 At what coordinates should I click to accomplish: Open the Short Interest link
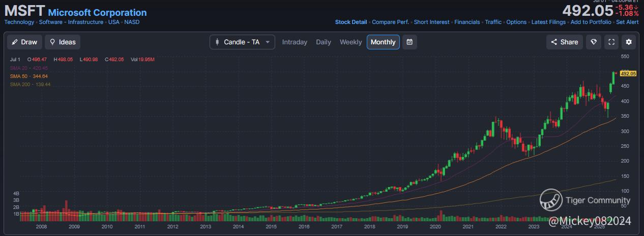click(x=432, y=22)
